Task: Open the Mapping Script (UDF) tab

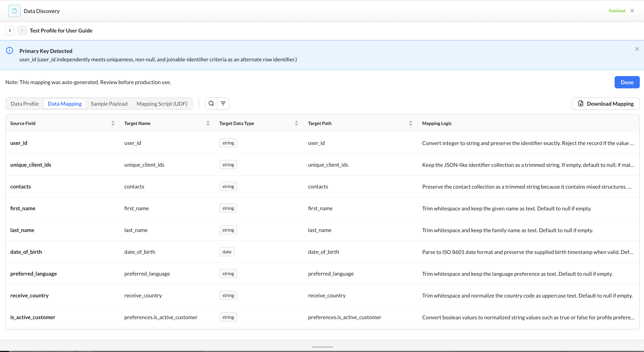Action: (162, 104)
